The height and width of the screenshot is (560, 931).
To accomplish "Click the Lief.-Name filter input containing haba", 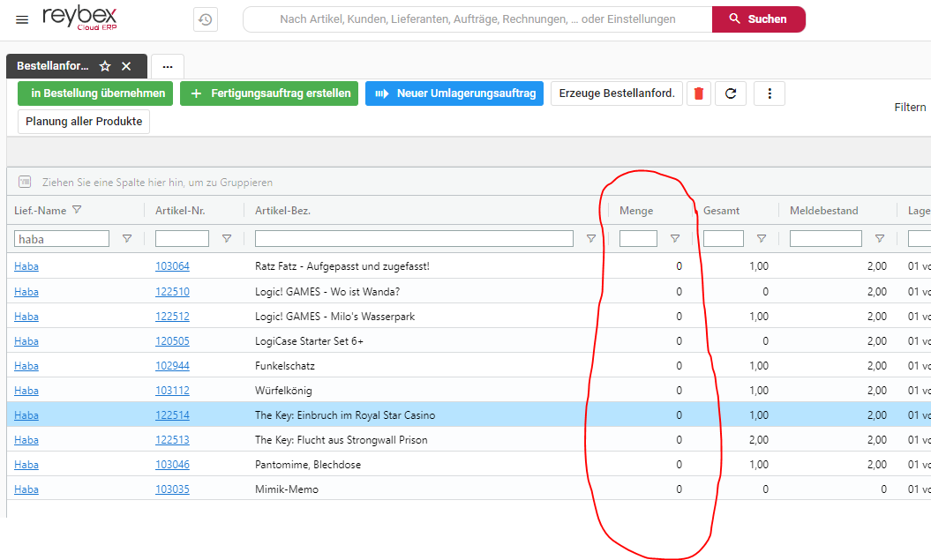I will click(x=62, y=238).
